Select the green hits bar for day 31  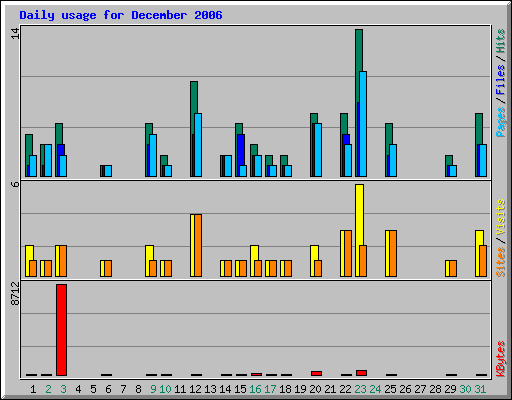pyautogui.click(x=479, y=128)
